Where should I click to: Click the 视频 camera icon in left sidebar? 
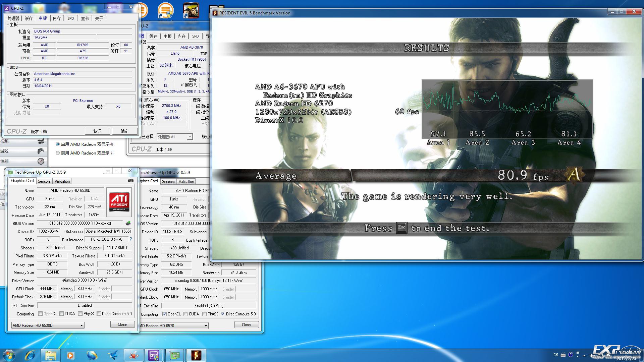41,141
